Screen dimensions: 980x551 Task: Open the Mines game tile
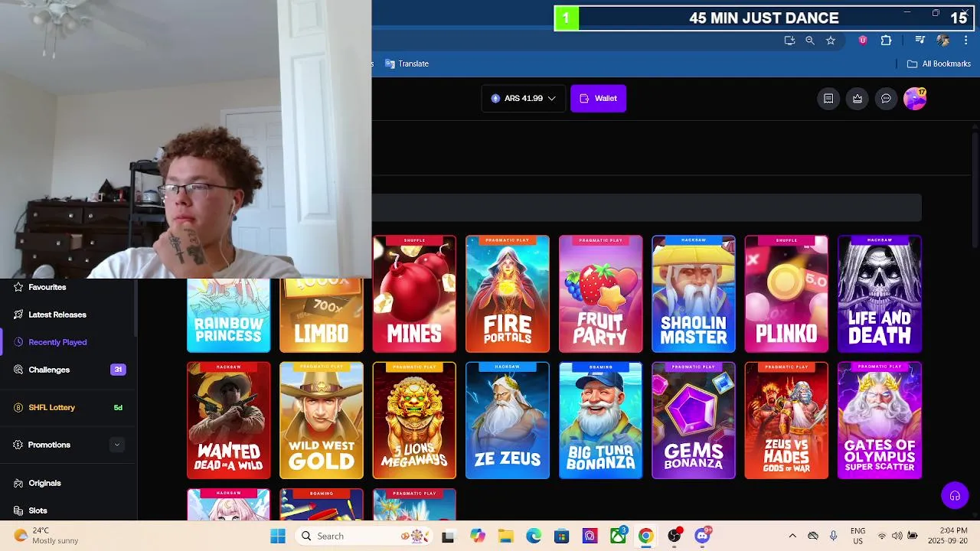414,294
